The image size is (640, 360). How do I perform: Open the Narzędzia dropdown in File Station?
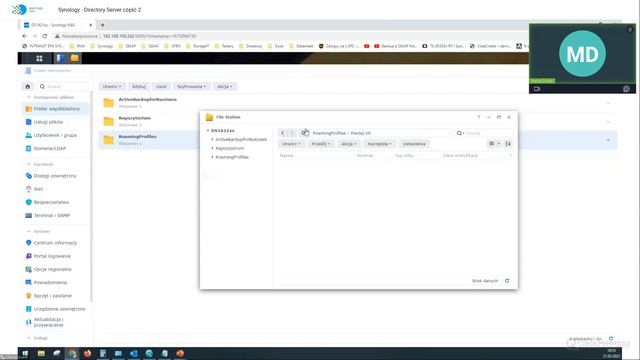click(x=379, y=144)
